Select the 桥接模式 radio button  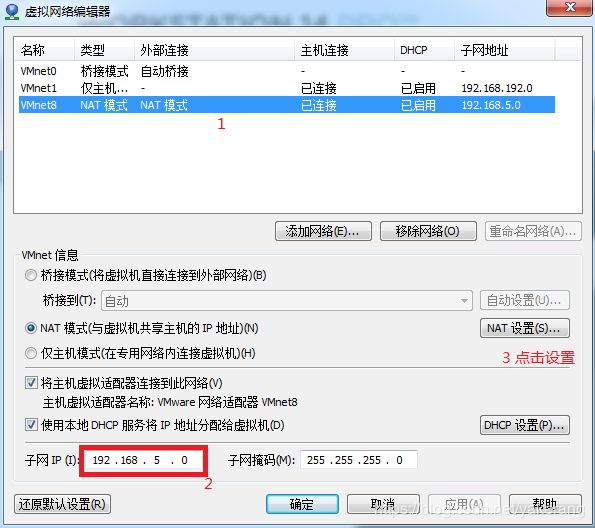[x=31, y=275]
